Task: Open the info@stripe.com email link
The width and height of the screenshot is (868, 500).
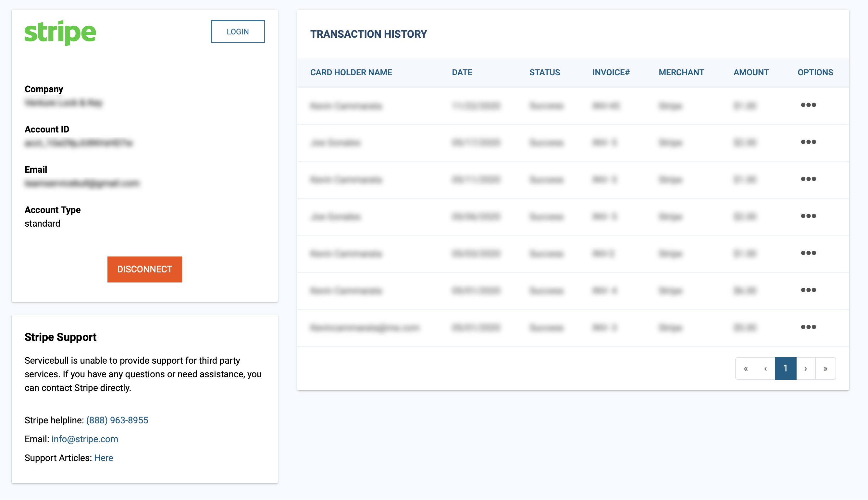Action: pos(85,439)
